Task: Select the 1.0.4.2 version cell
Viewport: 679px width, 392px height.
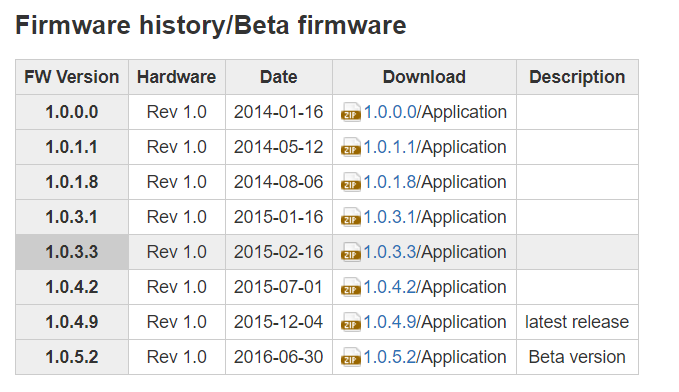Action: [72, 288]
